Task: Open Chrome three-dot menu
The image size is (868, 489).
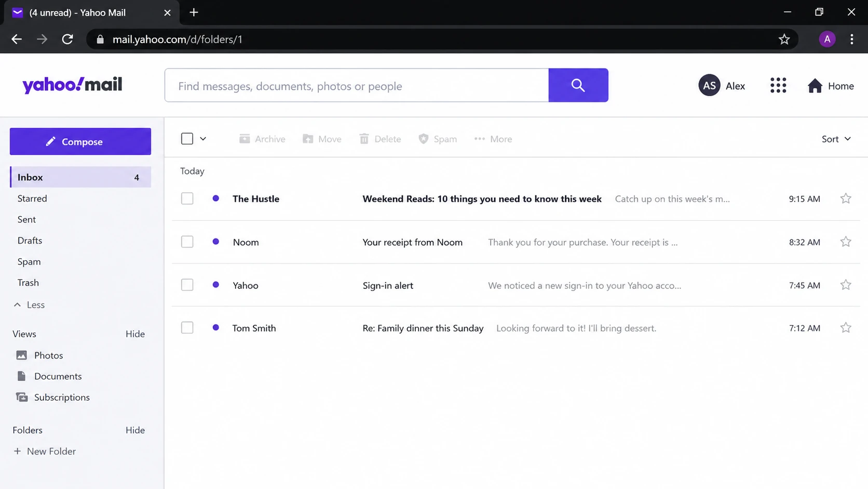Action: (852, 39)
